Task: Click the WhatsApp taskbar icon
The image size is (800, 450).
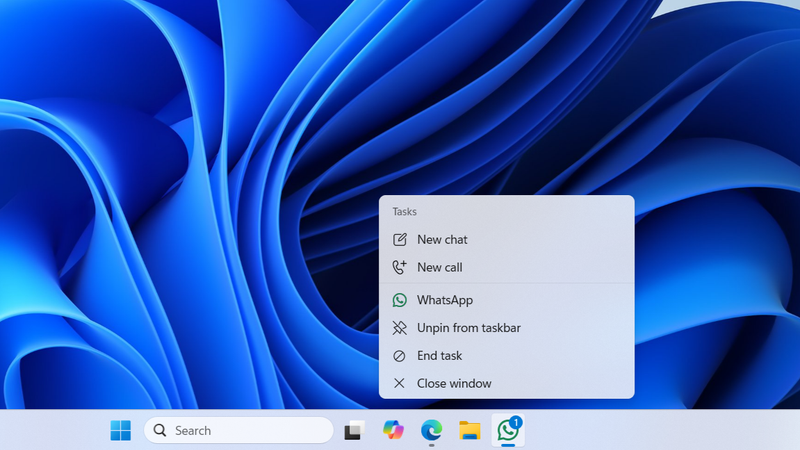Action: tap(507, 432)
